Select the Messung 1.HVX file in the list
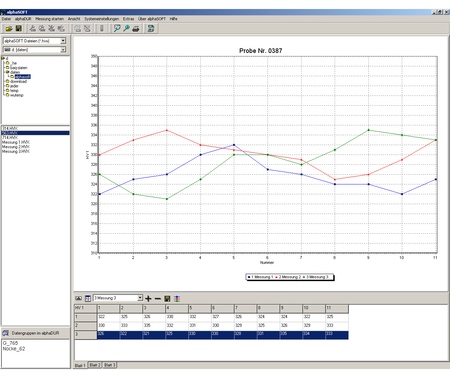This screenshot has height=377, width=450. (16, 142)
